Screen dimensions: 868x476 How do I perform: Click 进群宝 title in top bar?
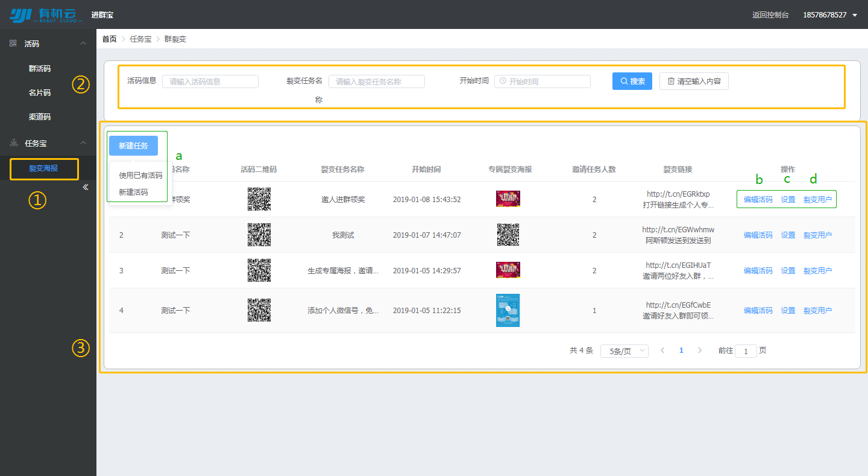pyautogui.click(x=102, y=14)
